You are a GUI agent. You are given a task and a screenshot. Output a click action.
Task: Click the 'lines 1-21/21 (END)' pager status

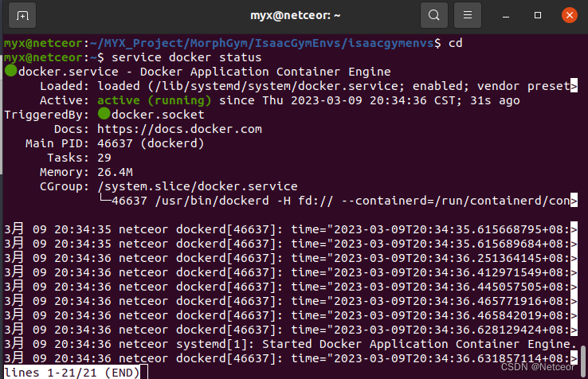point(73,373)
